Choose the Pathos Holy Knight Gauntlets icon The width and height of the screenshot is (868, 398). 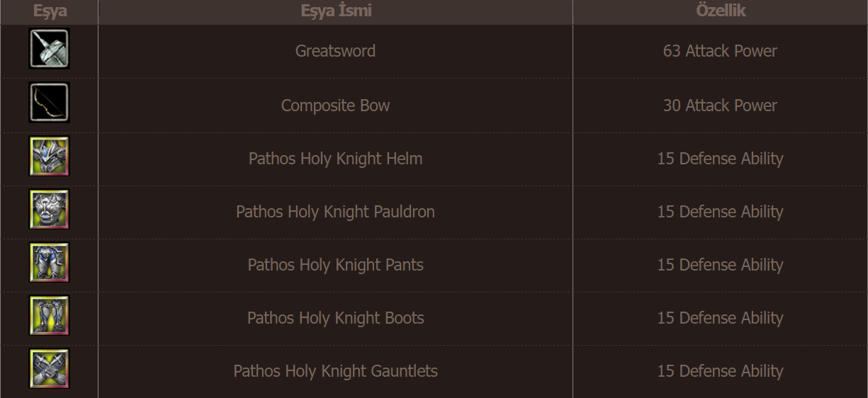[x=49, y=369]
